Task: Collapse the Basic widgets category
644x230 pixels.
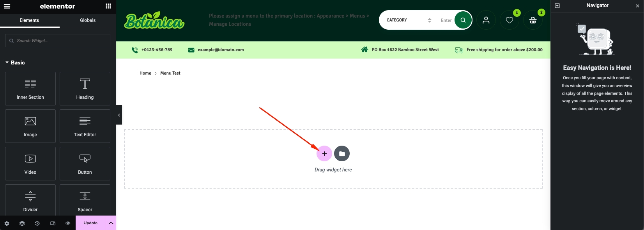Action: [x=7, y=62]
